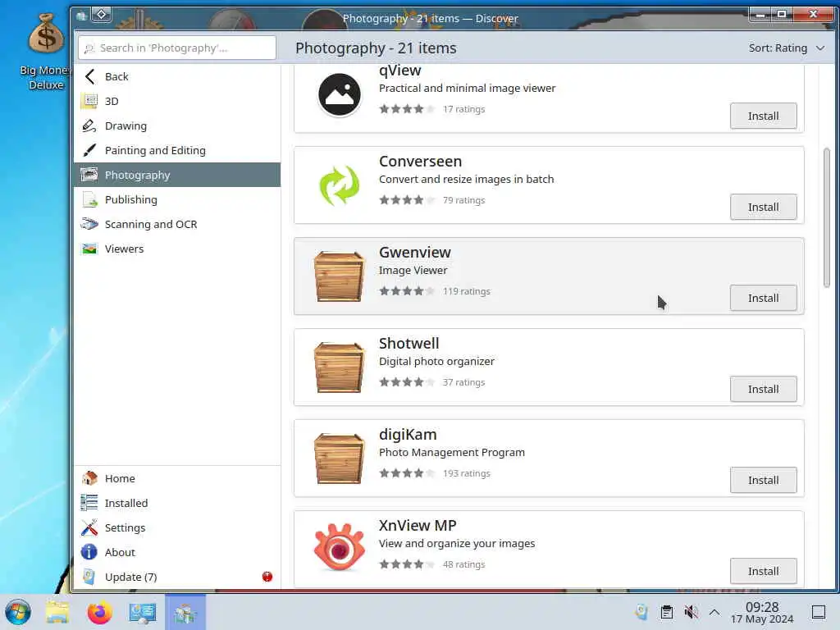Open the file manager in taskbar
The width and height of the screenshot is (840, 630).
tap(57, 612)
